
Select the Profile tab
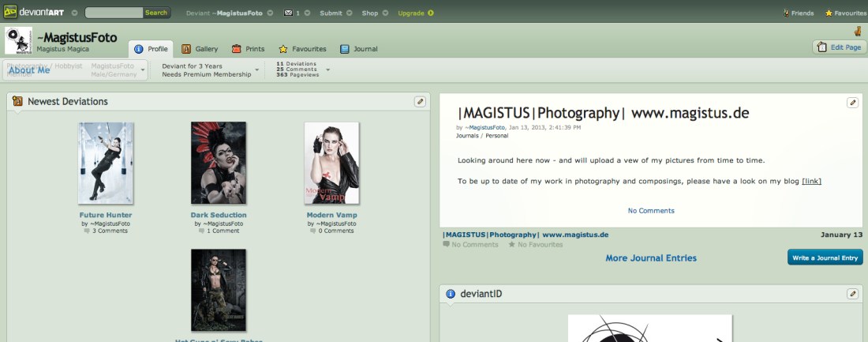pos(152,49)
